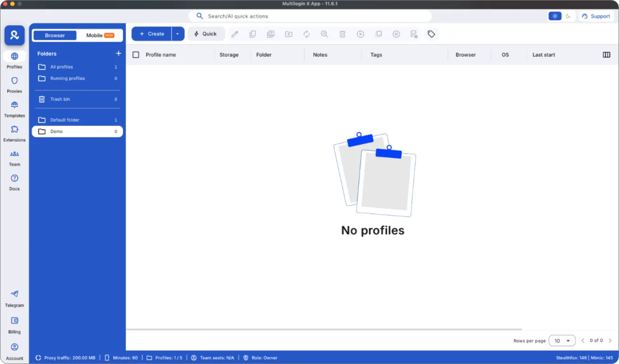Click the move-to-folder toolbar icon

[x=288, y=34]
